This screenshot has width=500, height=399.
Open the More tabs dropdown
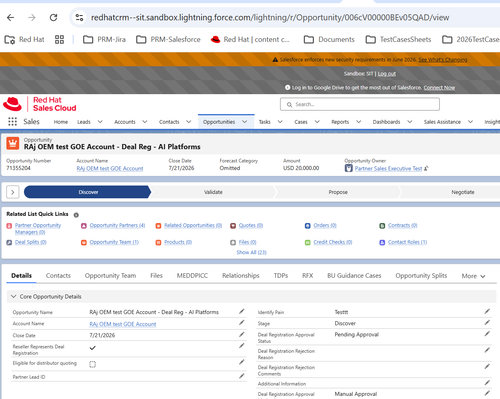(473, 276)
